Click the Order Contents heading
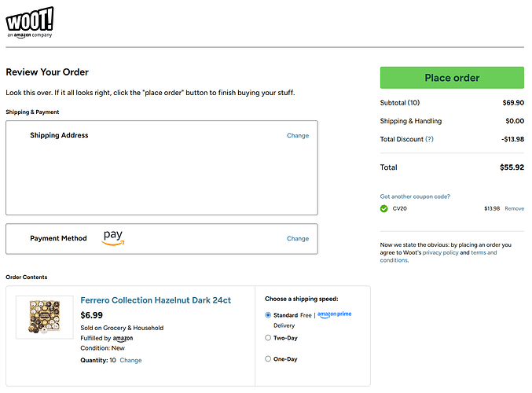The height and width of the screenshot is (393, 532). [x=27, y=277]
